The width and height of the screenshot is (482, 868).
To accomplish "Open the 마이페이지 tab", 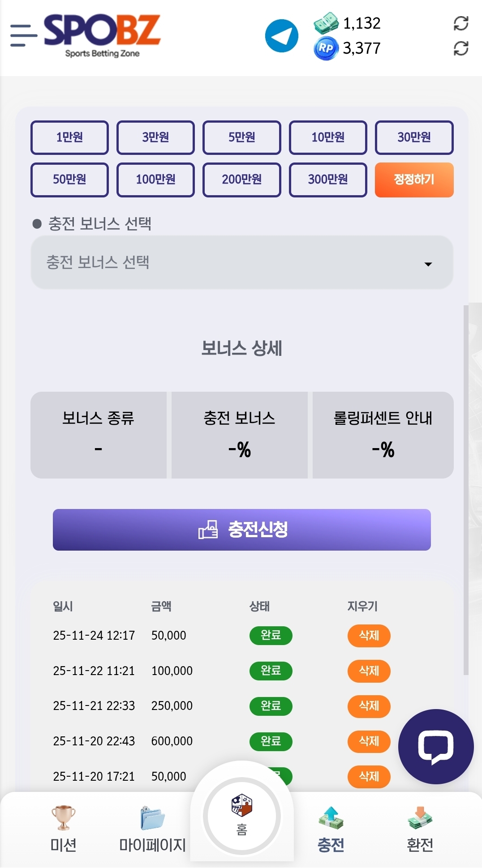I will (x=152, y=828).
